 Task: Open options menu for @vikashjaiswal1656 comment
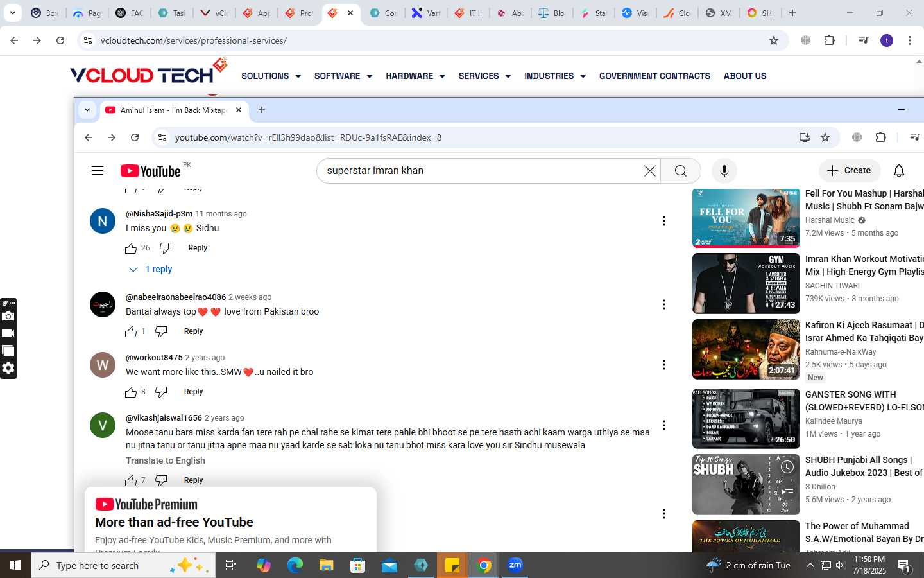[x=664, y=425]
